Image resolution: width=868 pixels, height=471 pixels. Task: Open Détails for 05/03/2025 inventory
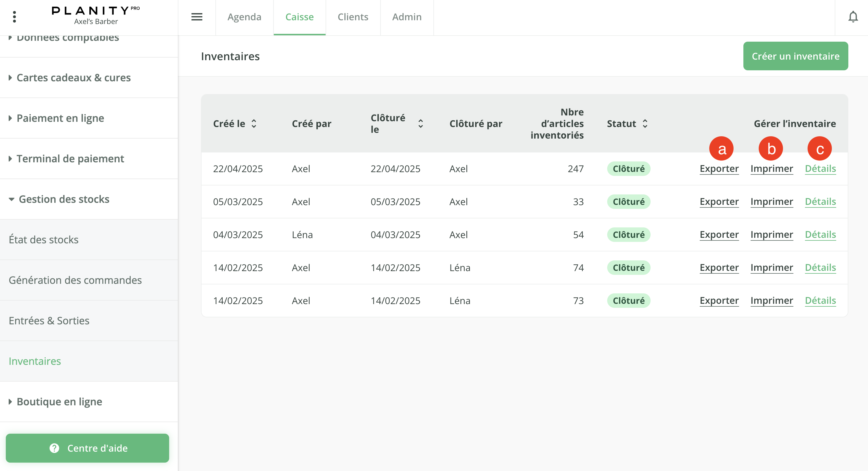pos(820,202)
